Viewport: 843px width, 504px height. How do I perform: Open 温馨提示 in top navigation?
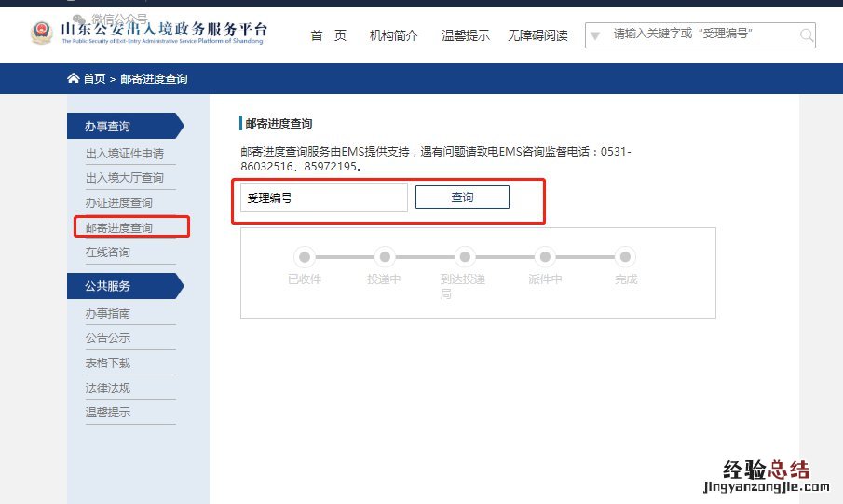(x=466, y=35)
